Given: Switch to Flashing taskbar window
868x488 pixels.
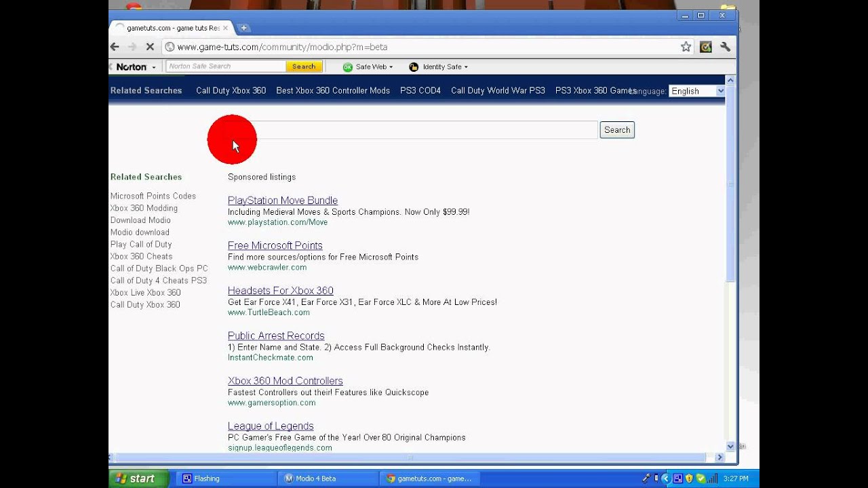Looking at the screenshot, I should click(226, 479).
